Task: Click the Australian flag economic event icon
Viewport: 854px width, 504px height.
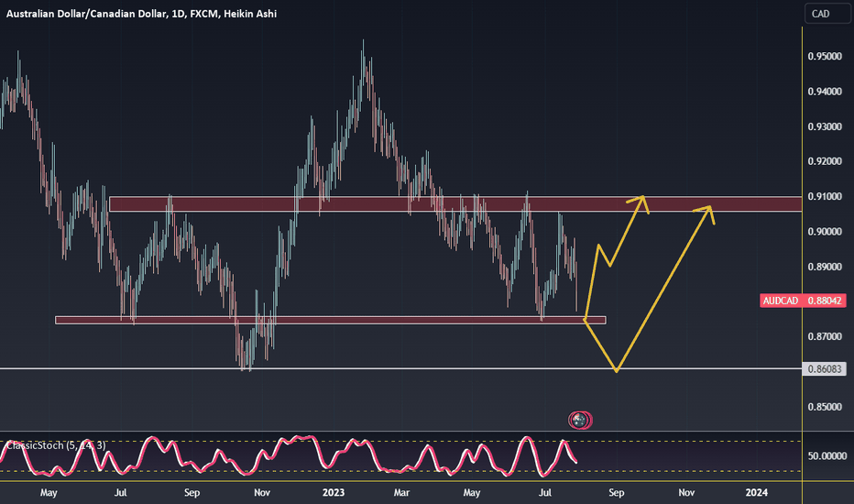Action: (580, 420)
